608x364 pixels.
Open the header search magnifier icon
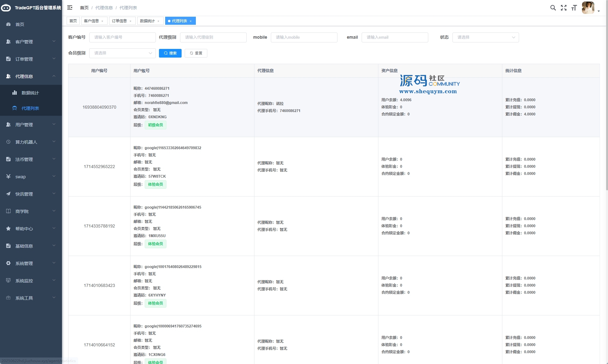tap(553, 8)
